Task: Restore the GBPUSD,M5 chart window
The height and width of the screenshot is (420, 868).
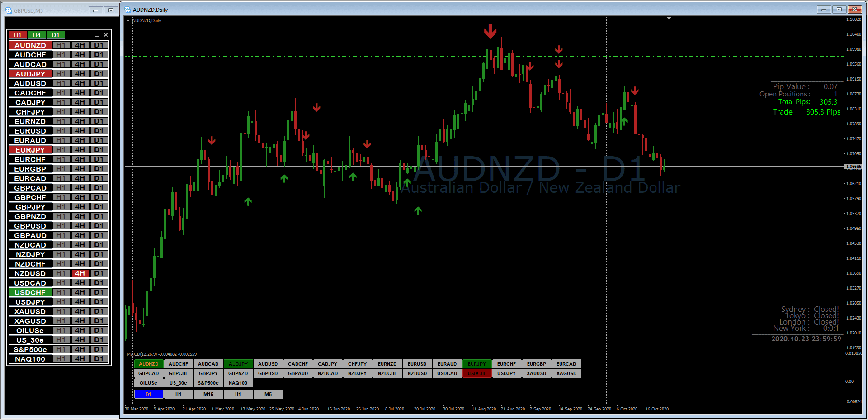Action: tap(111, 10)
